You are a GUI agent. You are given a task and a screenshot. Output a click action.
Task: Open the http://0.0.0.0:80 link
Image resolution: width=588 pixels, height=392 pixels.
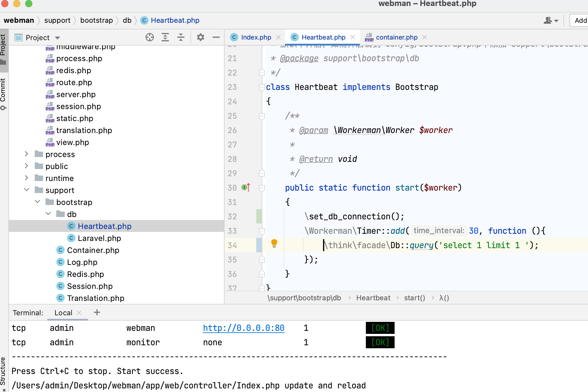coord(244,328)
